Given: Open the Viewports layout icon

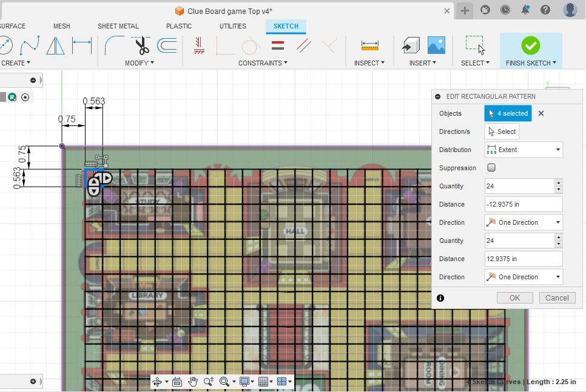Looking at the screenshot, I should (x=282, y=382).
